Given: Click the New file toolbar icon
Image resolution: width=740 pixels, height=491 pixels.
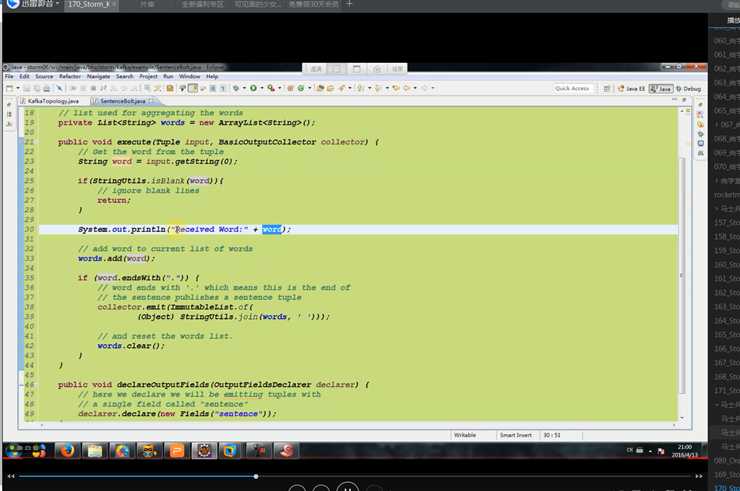Looking at the screenshot, I should [x=9, y=88].
